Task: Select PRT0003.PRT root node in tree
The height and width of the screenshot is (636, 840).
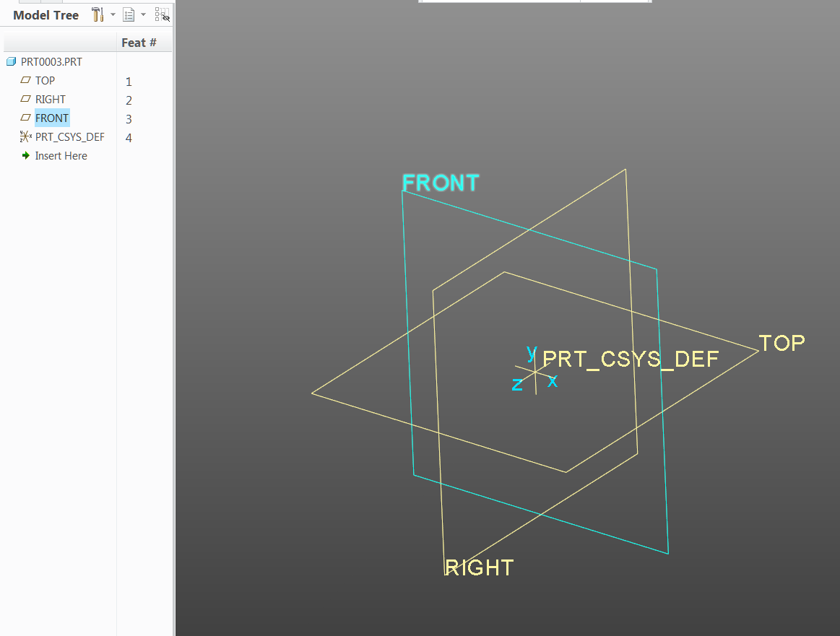Action: point(51,61)
